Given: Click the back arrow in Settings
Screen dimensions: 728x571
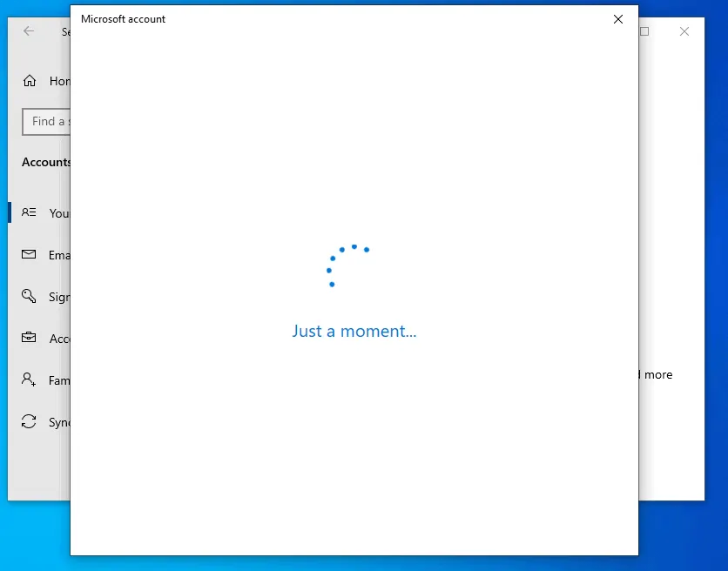Looking at the screenshot, I should [28, 31].
